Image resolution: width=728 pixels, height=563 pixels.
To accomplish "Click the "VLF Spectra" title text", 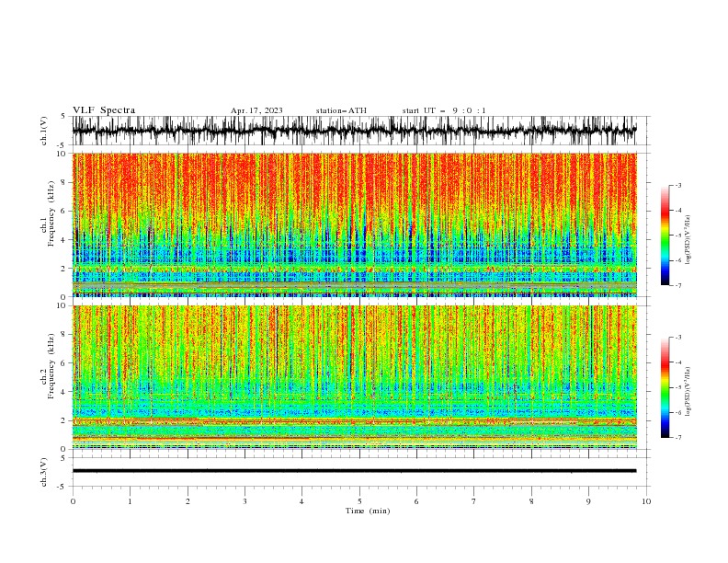I will (104, 110).
